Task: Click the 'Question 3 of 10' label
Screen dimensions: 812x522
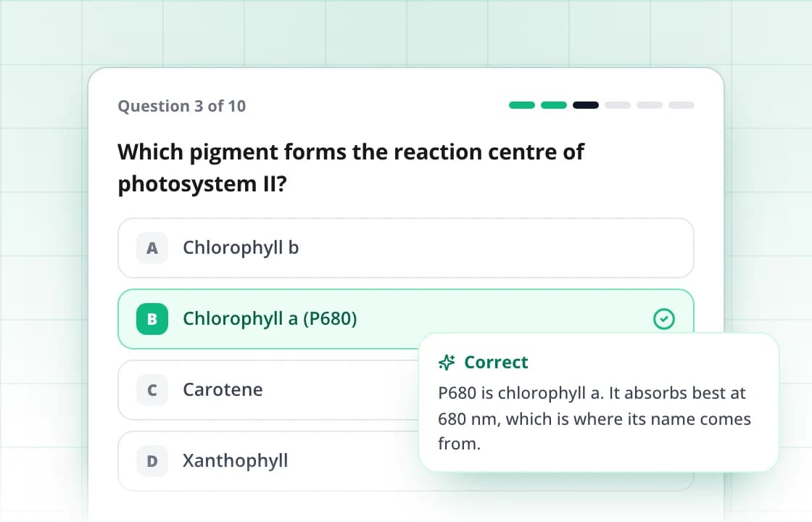Action: pyautogui.click(x=182, y=106)
